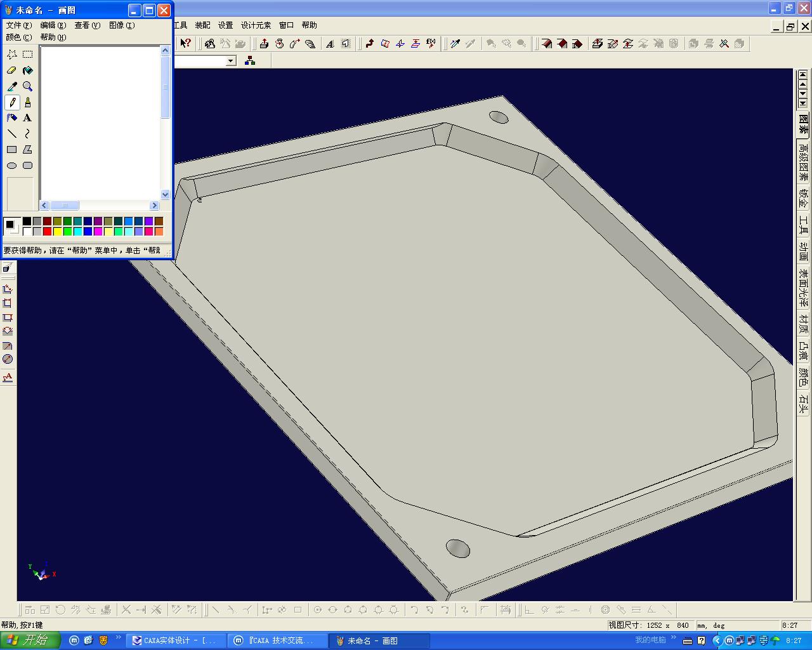This screenshot has height=650, width=812.
Task: Click the Paint horizontal scrollbar right arrow
Action: (154, 205)
